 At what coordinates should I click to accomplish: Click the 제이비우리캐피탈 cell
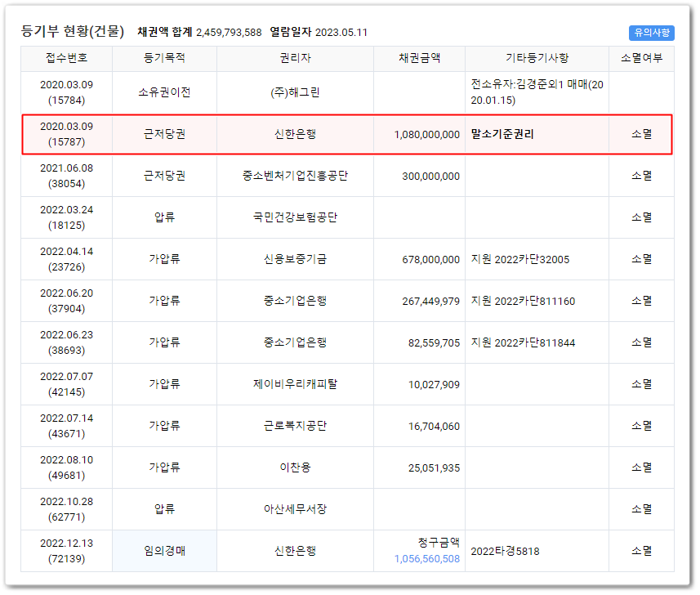pos(295,383)
